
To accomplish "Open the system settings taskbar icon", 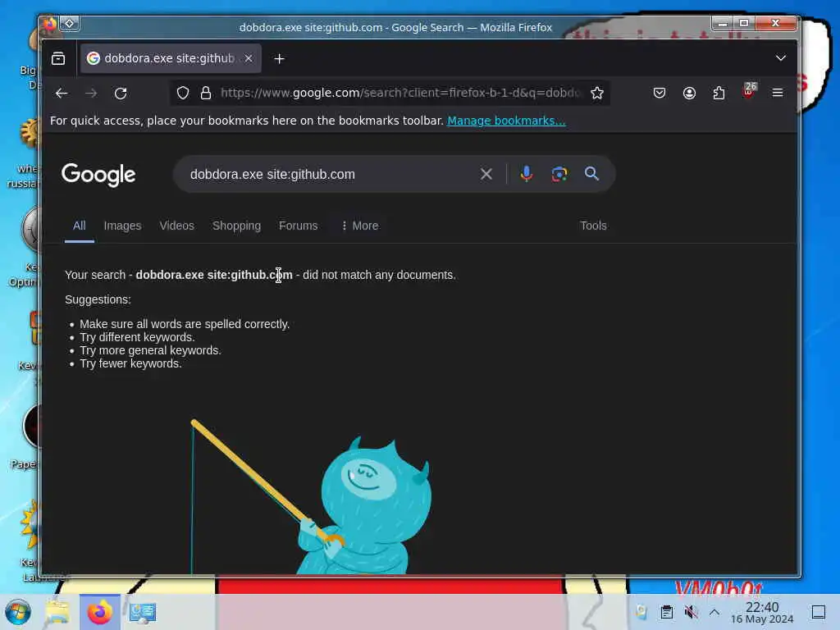I will (143, 612).
